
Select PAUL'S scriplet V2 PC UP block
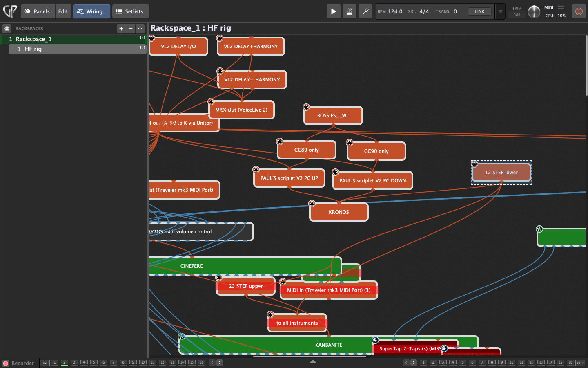[x=289, y=178]
